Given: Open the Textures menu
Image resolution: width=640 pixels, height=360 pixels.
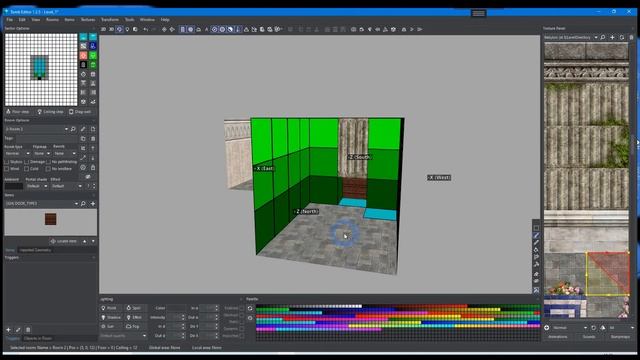Looking at the screenshot, I should click(87, 20).
